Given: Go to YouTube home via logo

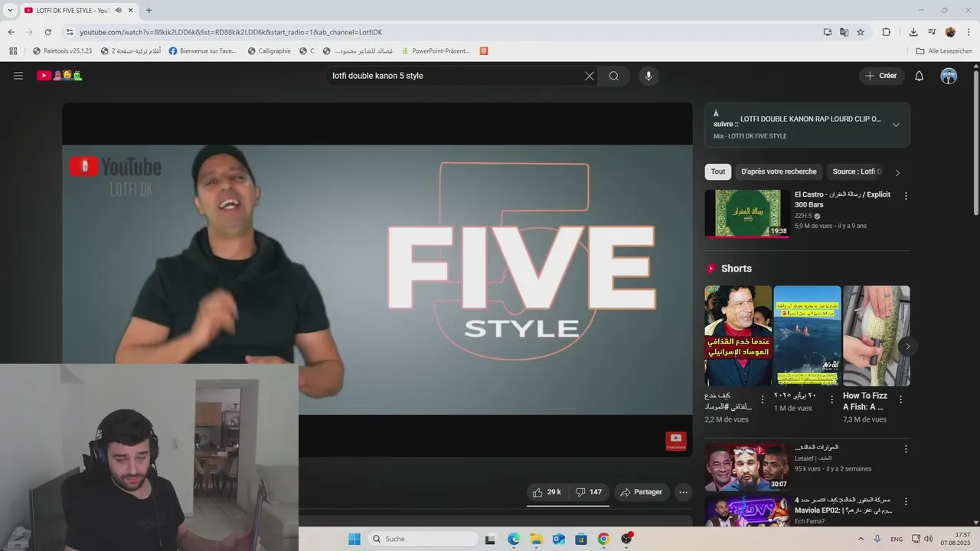Looking at the screenshot, I should point(60,76).
